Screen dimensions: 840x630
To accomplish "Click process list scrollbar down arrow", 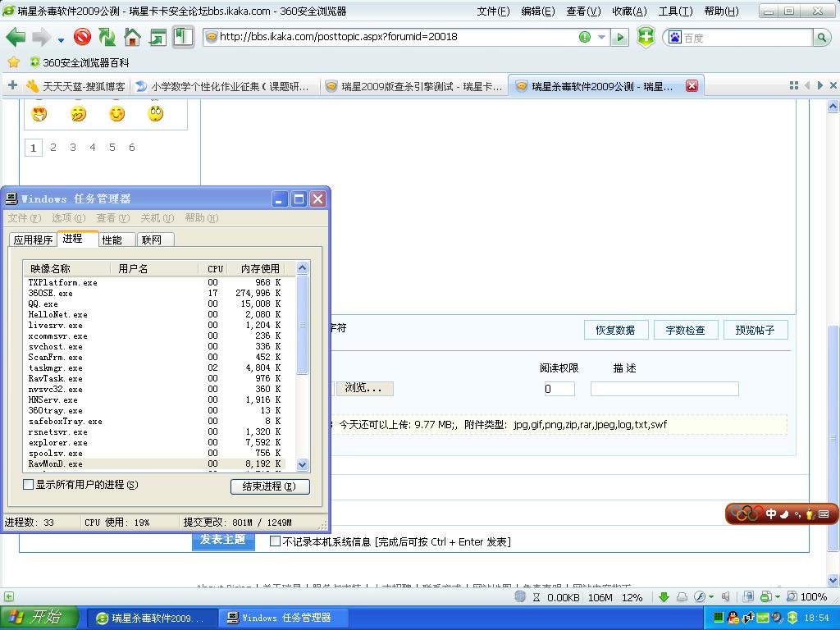I will [302, 464].
